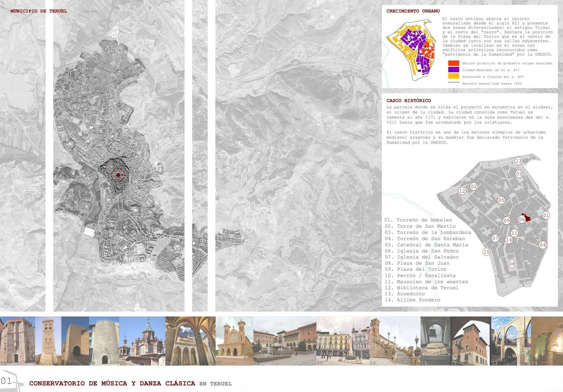Click the 'CRECIMIENTO URBANO' heading
The width and height of the screenshot is (563, 392).
point(413,11)
